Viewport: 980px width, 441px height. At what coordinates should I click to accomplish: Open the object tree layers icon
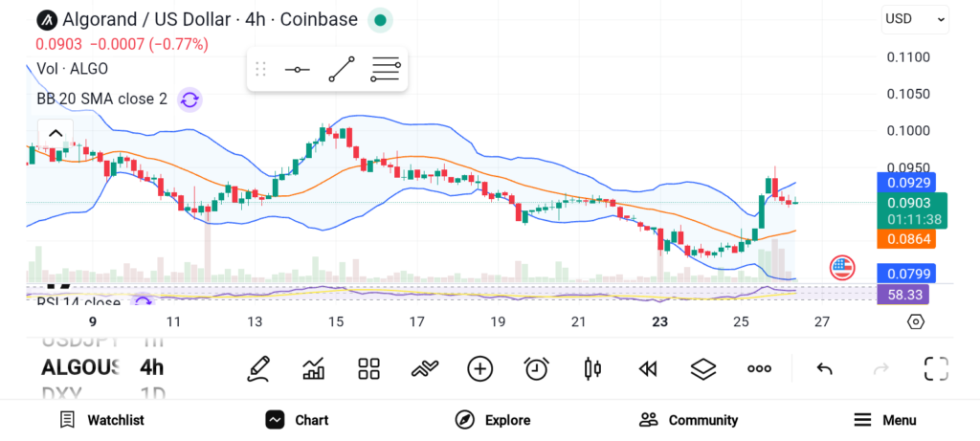coord(703,368)
